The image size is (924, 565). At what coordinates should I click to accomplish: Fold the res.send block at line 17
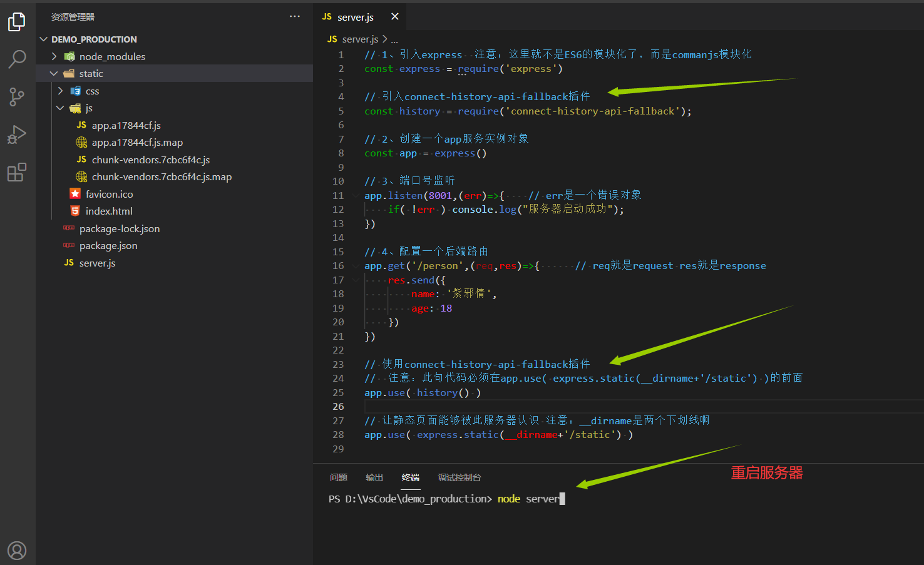[x=356, y=280]
